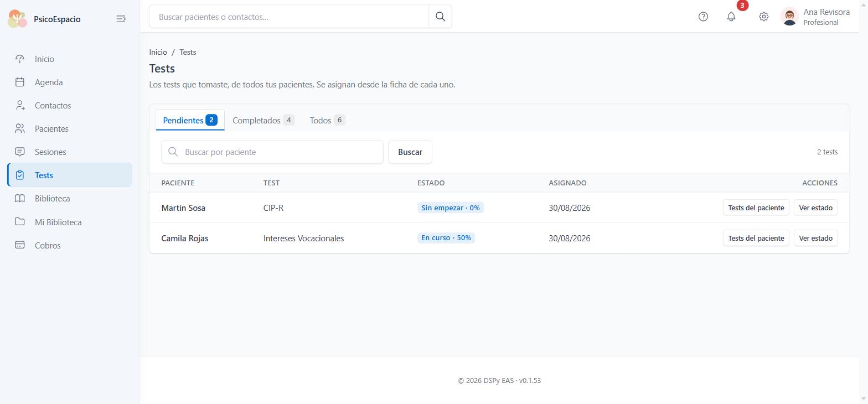The width and height of the screenshot is (868, 404).
Task: Click the Agenda calendar icon
Action: [20, 82]
